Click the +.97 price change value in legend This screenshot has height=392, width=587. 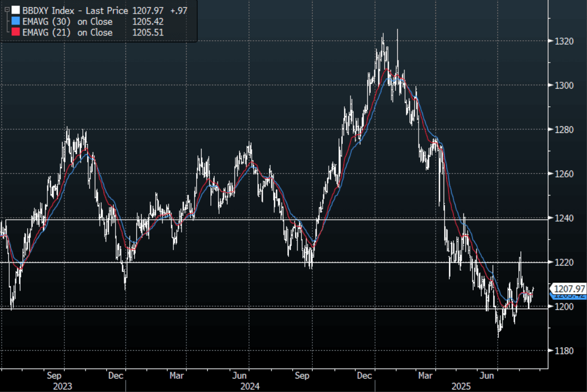click(178, 10)
